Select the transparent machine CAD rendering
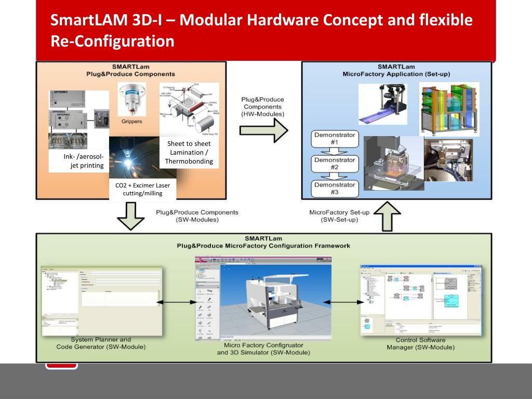The image size is (532, 399). [394, 163]
